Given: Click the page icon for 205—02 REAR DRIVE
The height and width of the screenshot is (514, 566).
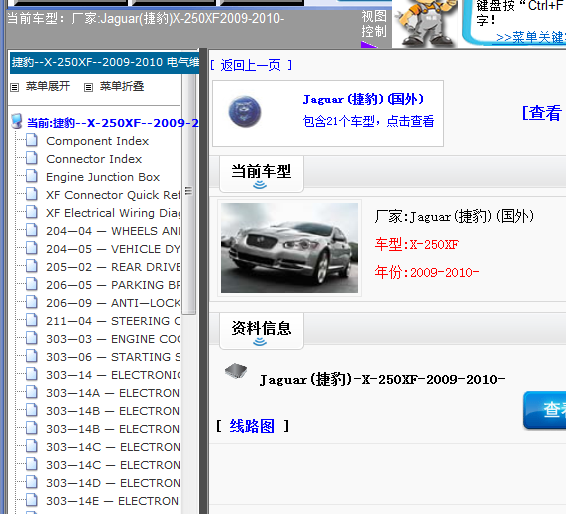Looking at the screenshot, I should 32,267.
